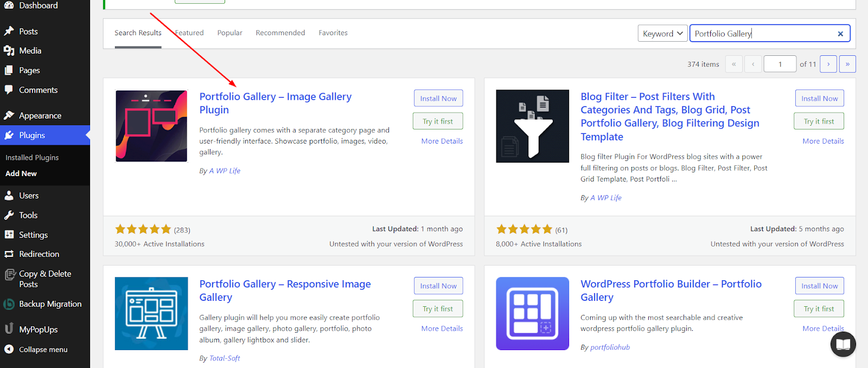
Task: Click the Users person icon
Action: pos(9,196)
